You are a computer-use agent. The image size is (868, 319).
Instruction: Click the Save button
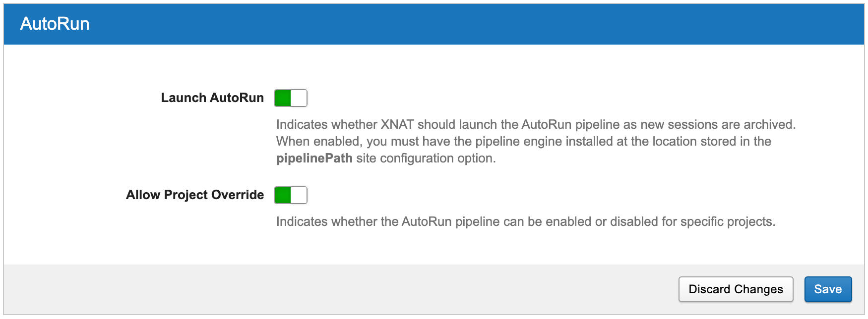(x=827, y=289)
